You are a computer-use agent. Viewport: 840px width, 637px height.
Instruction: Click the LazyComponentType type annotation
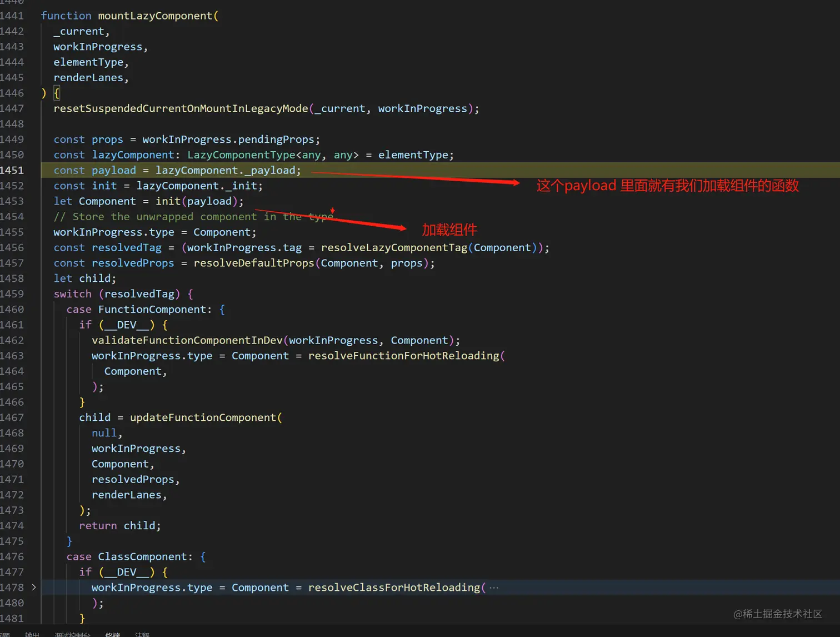point(241,155)
